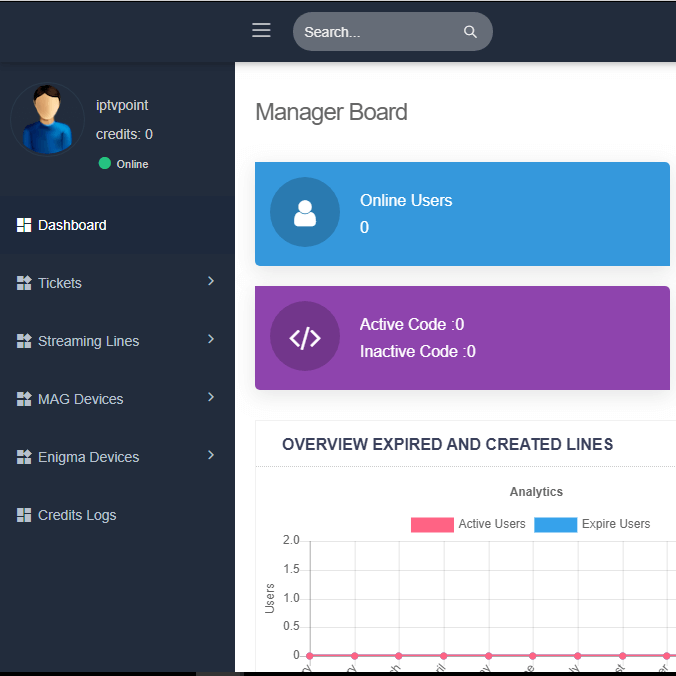Image resolution: width=676 pixels, height=676 pixels.
Task: Click the Tickets sidebar icon
Action: pos(24,283)
